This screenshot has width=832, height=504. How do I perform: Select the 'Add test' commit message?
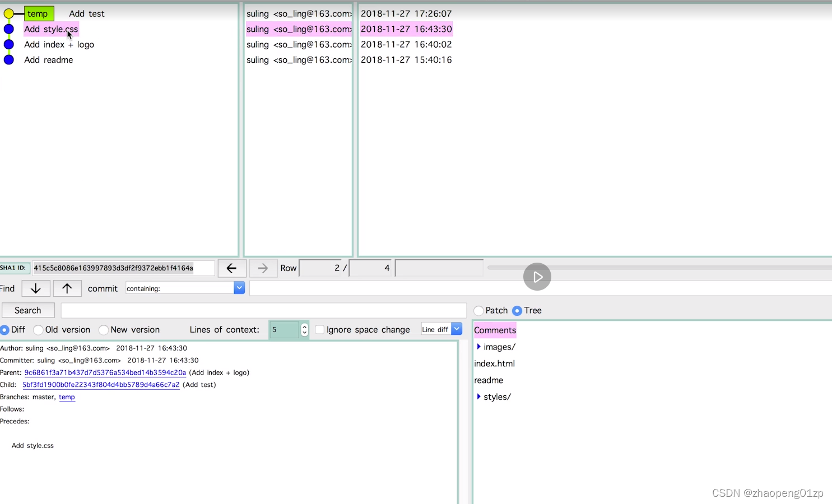pos(87,13)
